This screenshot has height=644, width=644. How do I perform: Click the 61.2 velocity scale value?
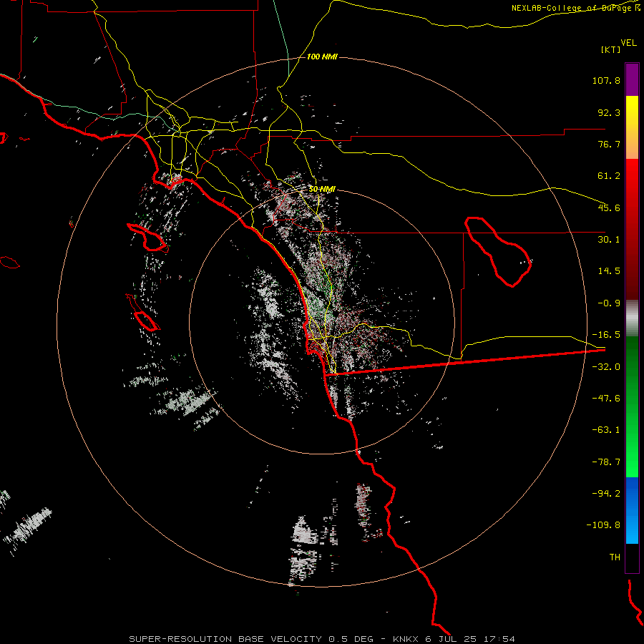click(609, 176)
